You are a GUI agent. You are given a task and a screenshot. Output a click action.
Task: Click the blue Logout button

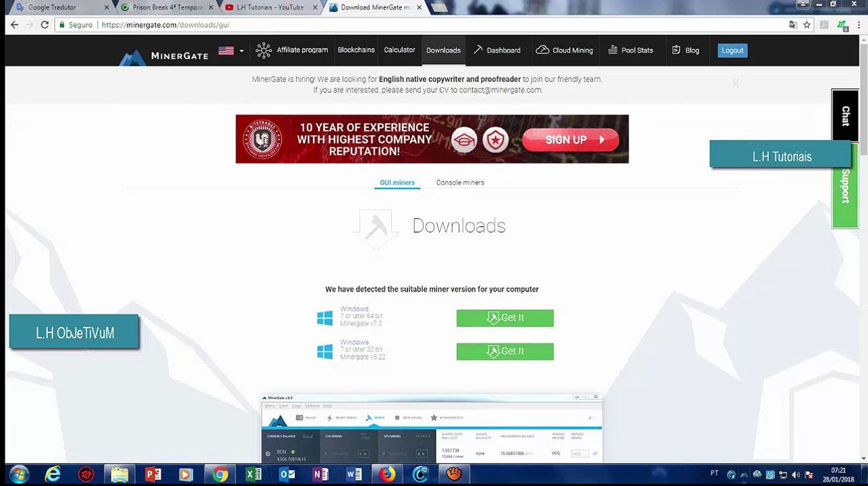coord(732,50)
